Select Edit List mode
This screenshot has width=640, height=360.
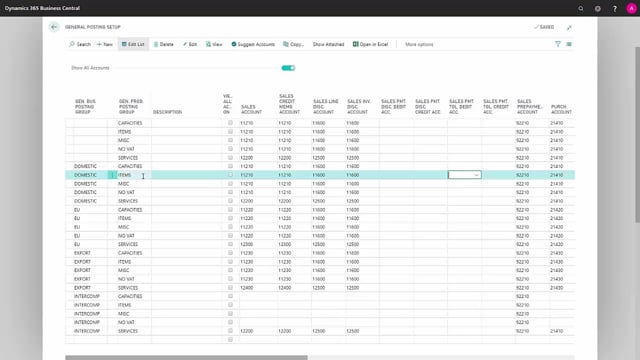pos(133,44)
